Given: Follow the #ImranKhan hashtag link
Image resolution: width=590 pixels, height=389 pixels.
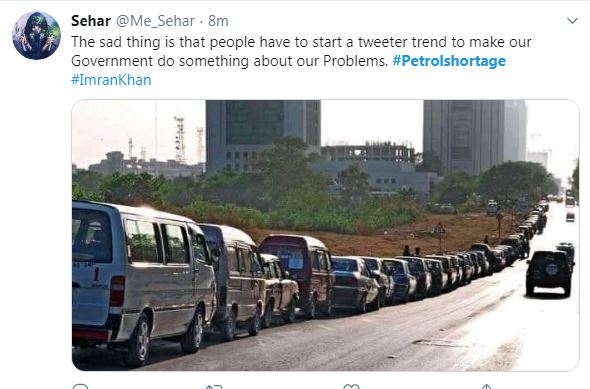Looking at the screenshot, I should click(111, 80).
